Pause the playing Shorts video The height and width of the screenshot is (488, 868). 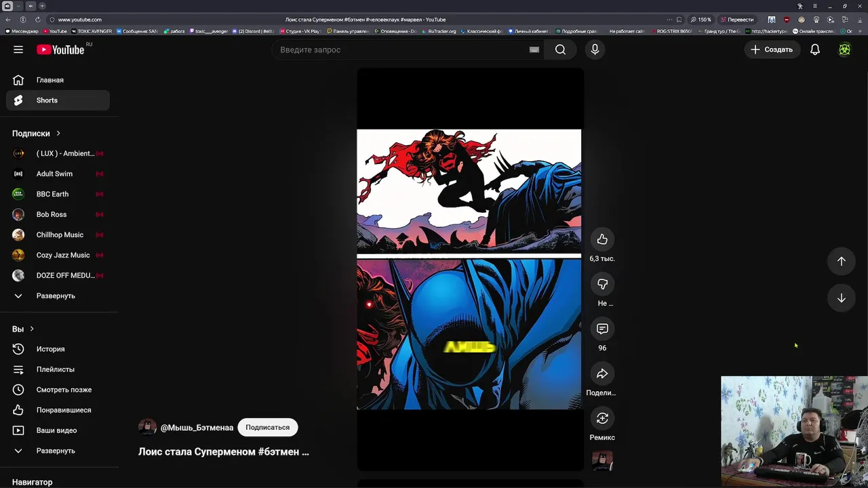[469, 268]
